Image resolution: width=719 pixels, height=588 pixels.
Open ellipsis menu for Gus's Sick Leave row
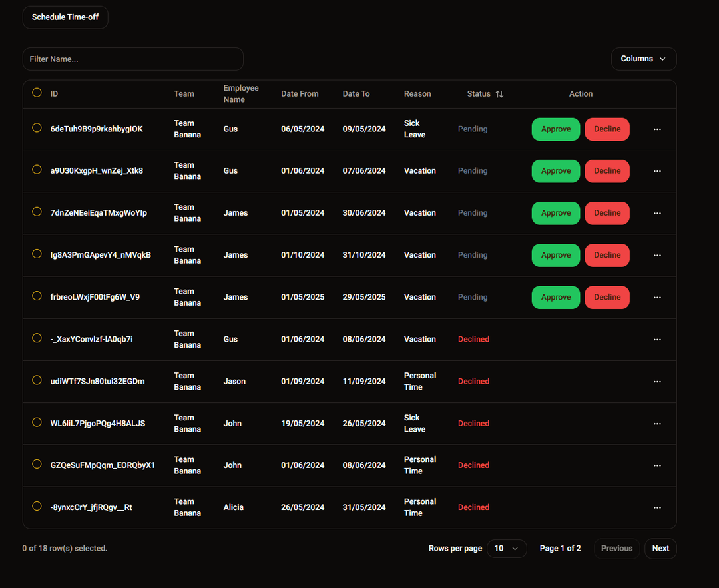[657, 129]
